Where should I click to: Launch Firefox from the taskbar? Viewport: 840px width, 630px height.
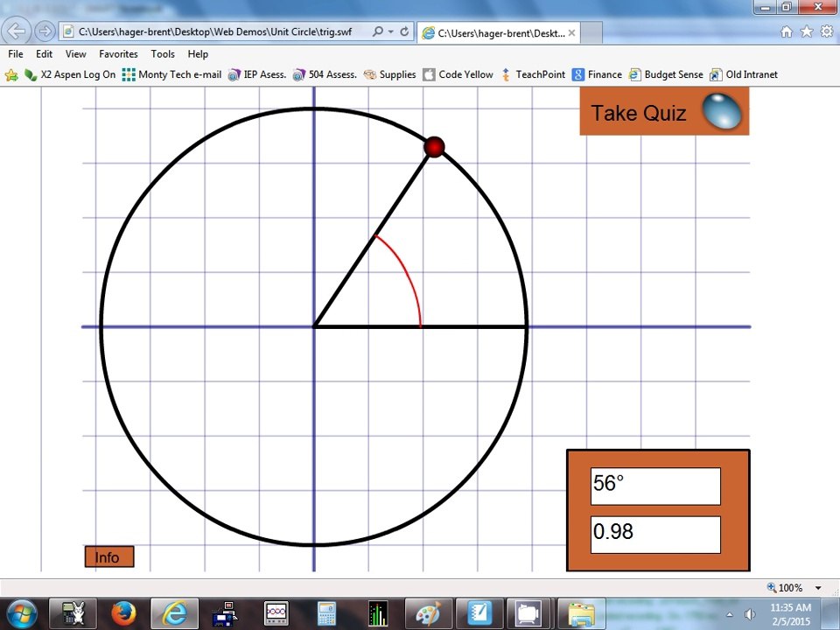point(123,613)
